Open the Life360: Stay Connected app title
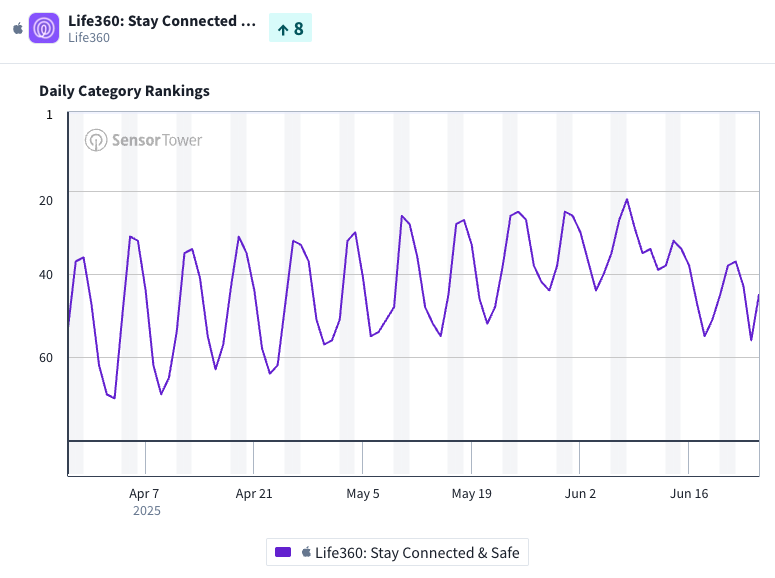The image size is (775, 578). click(x=162, y=21)
